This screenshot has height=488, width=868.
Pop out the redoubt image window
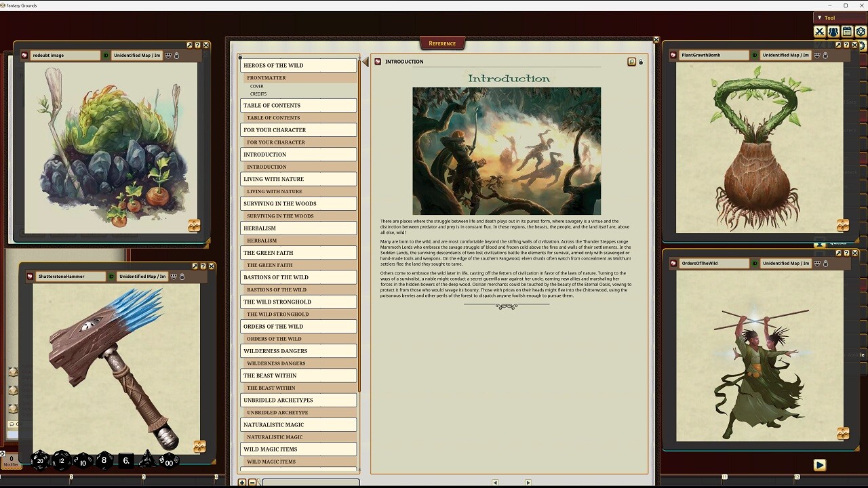(189, 45)
